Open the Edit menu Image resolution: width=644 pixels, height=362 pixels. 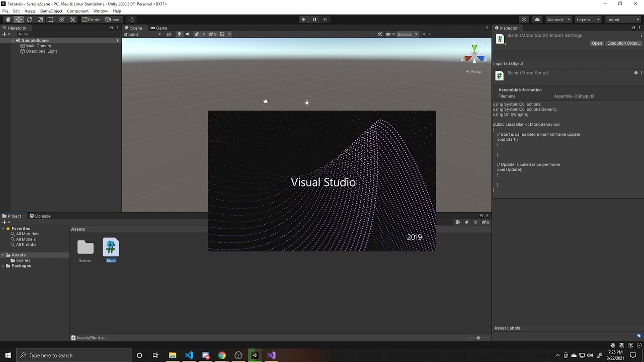pos(16,11)
